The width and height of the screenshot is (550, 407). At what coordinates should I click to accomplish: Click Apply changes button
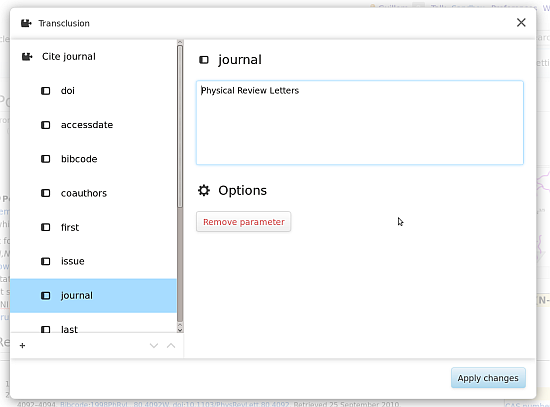(488, 378)
